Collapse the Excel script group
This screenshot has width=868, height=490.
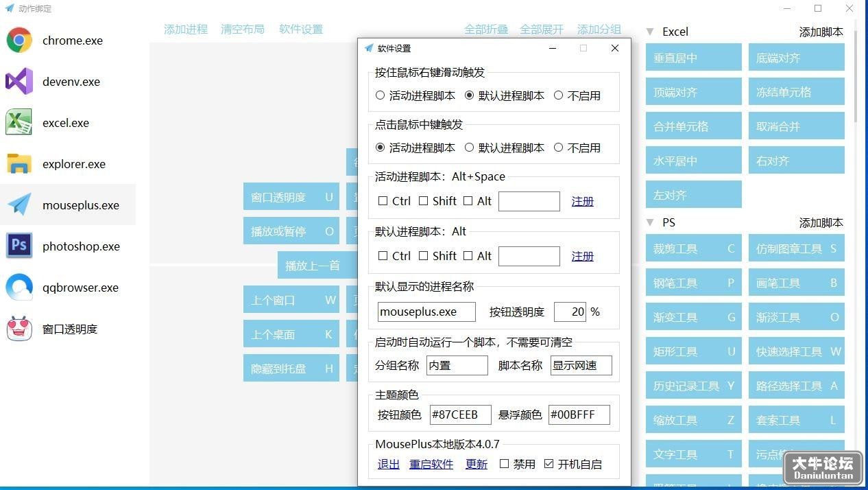click(650, 32)
